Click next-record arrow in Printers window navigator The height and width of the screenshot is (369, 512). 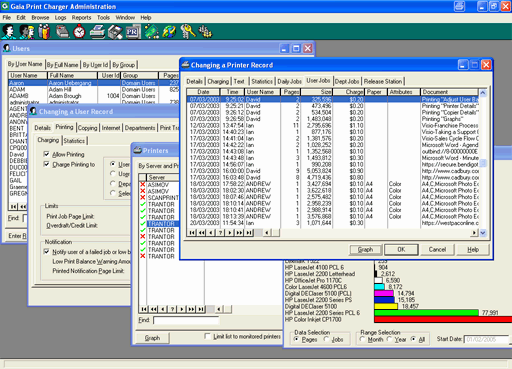(x=182, y=309)
